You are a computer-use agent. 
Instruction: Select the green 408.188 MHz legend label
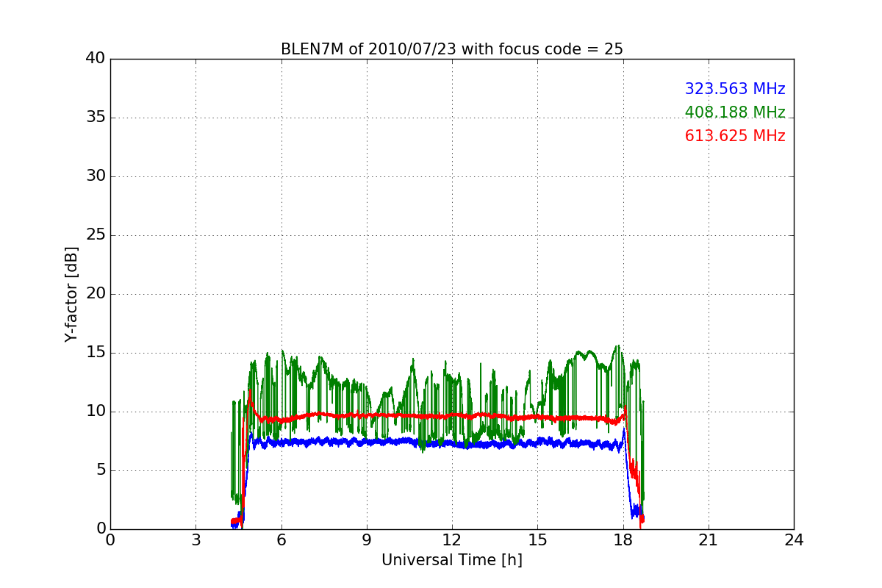click(x=735, y=112)
